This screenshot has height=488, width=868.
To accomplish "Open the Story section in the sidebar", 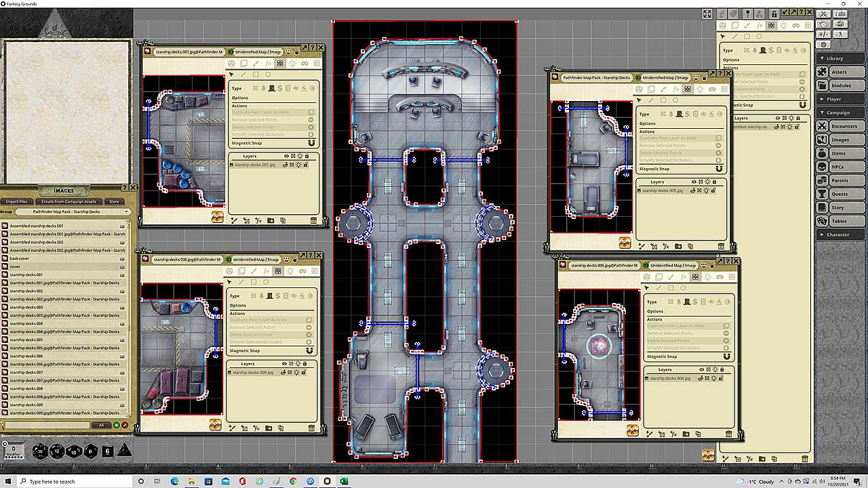I will pos(837,207).
